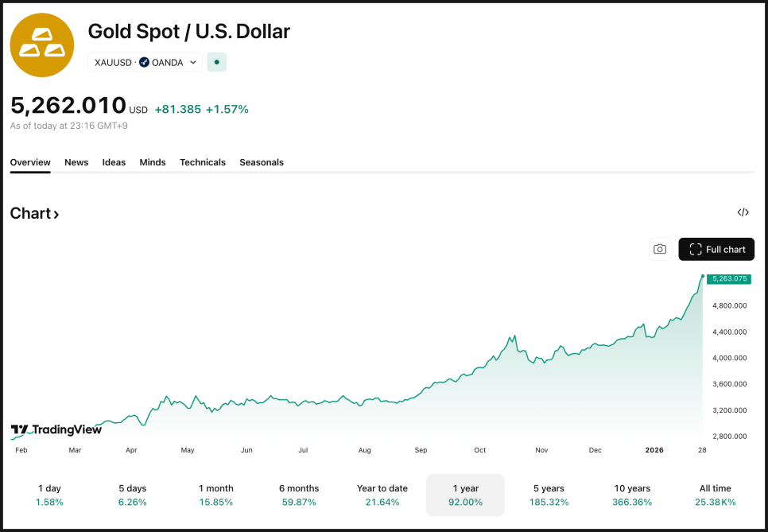Viewport: 768px width, 532px height.
Task: Switch to the News tab
Action: [x=76, y=162]
